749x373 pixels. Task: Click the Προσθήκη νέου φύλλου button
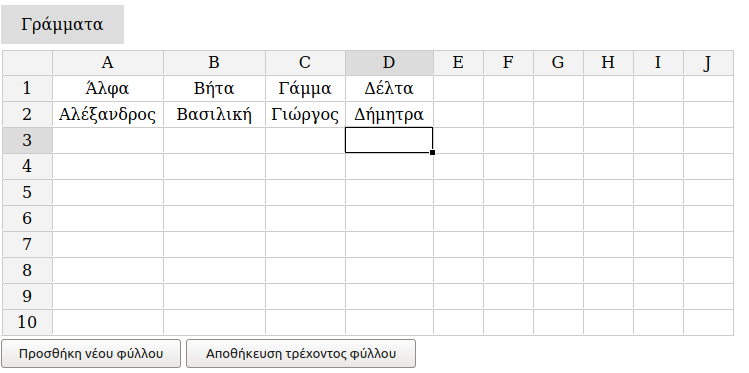91,353
